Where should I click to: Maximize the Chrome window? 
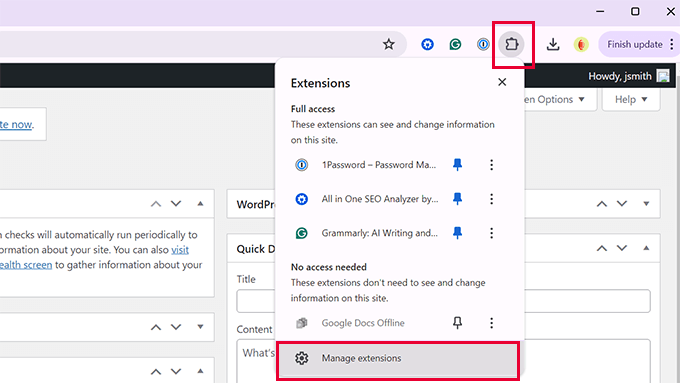(635, 12)
